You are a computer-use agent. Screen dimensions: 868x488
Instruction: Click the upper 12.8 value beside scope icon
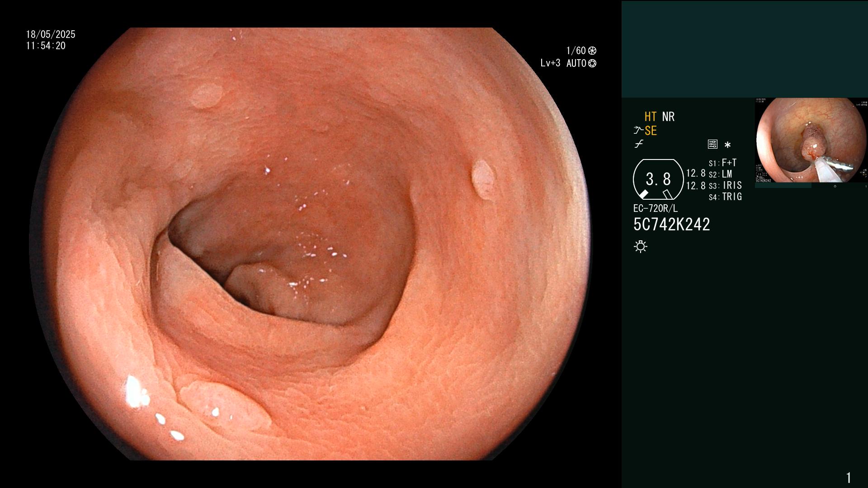696,173
